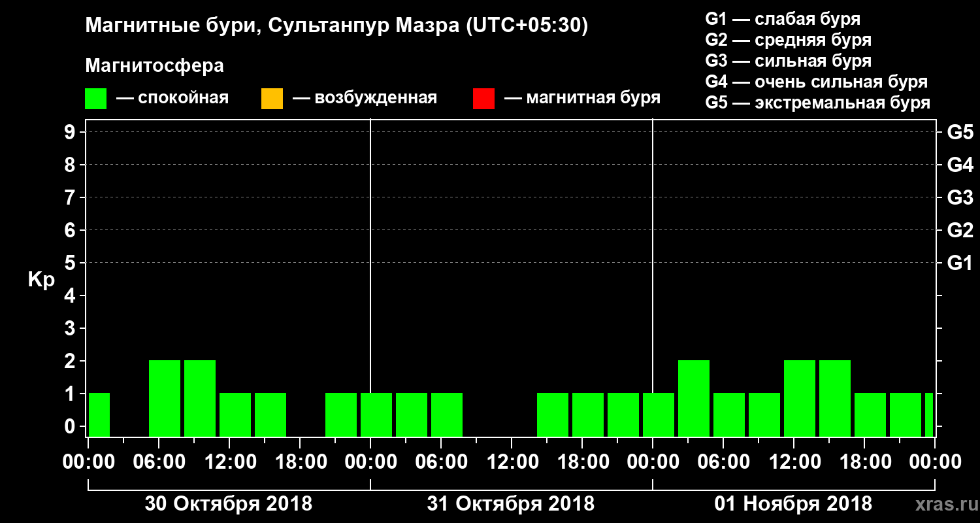Viewport: 980px width, 523px height.
Task: Click the bar straddling midnight into 31 Октября
Action: click(x=376, y=414)
